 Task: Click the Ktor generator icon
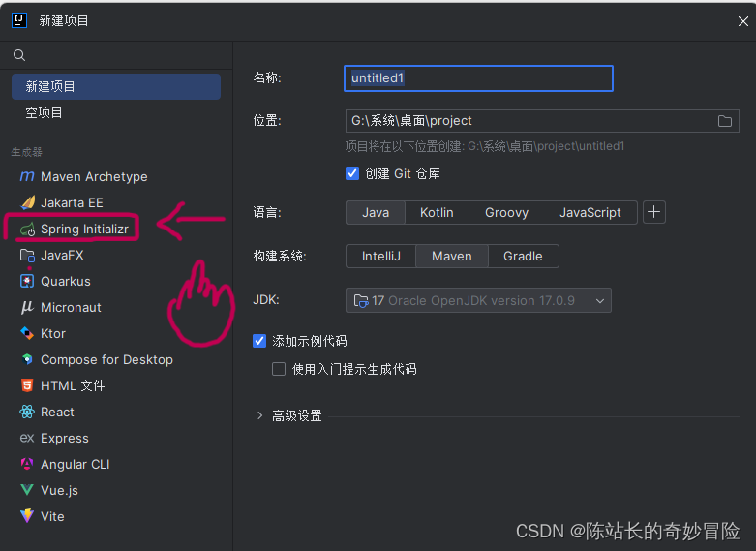click(x=27, y=333)
